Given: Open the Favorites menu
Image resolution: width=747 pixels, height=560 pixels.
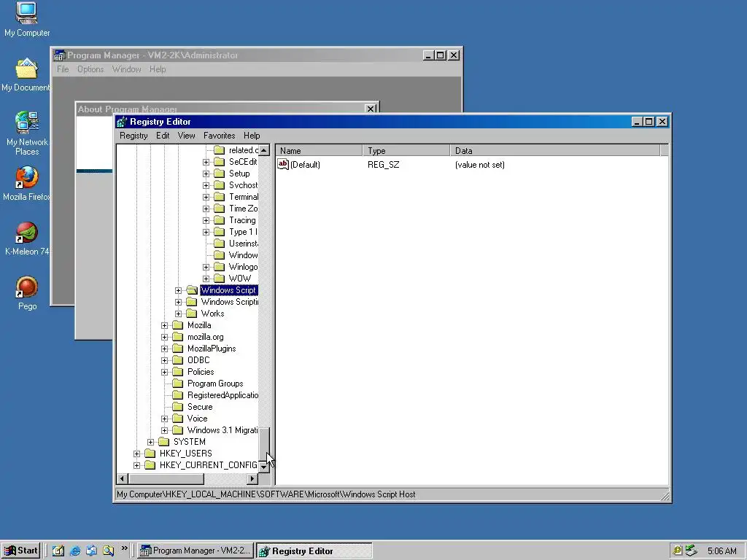Looking at the screenshot, I should 219,136.
